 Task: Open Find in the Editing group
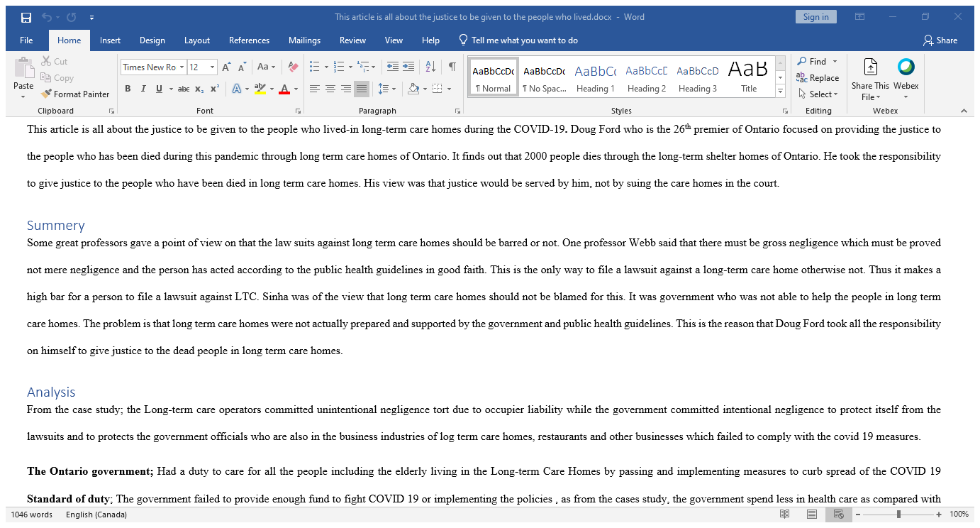814,62
